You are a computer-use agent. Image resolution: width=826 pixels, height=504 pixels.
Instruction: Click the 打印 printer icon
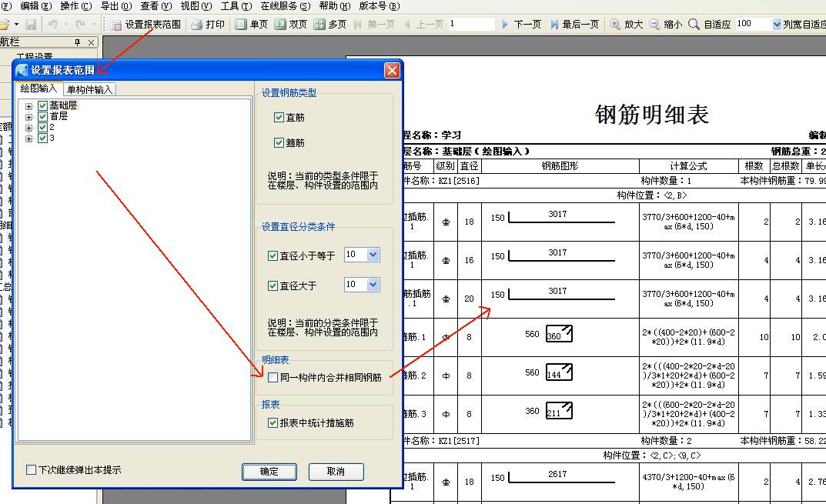tap(196, 24)
